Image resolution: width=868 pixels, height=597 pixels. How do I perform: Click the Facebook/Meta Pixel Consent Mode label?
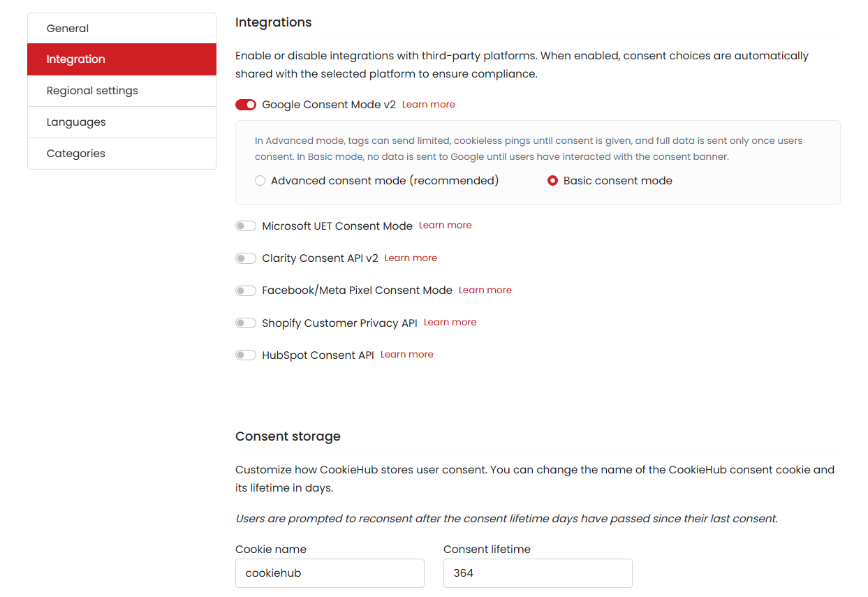357,290
